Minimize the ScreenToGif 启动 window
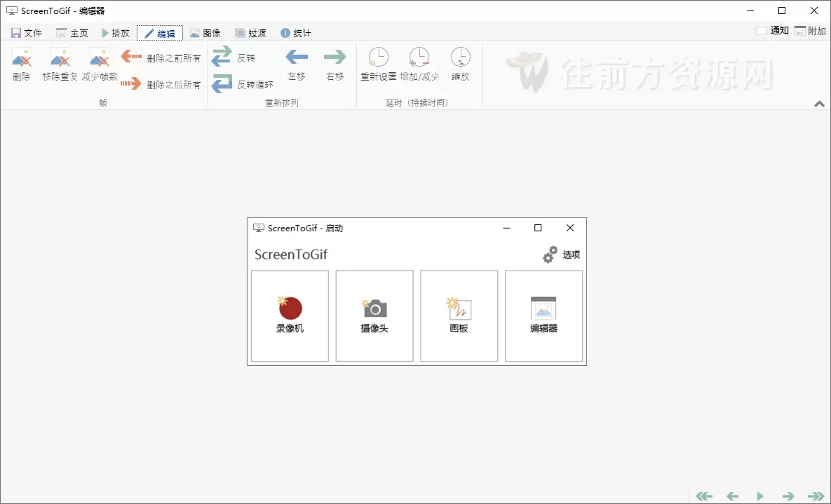 tap(506, 228)
